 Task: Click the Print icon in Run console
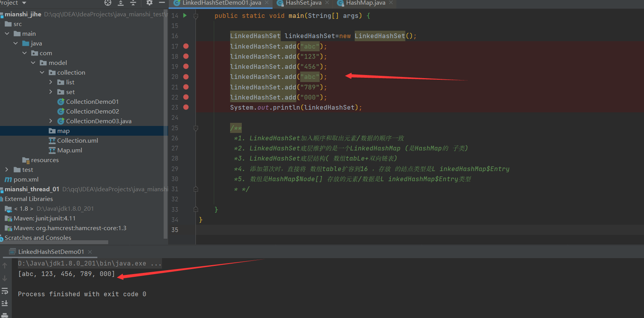(x=5, y=315)
